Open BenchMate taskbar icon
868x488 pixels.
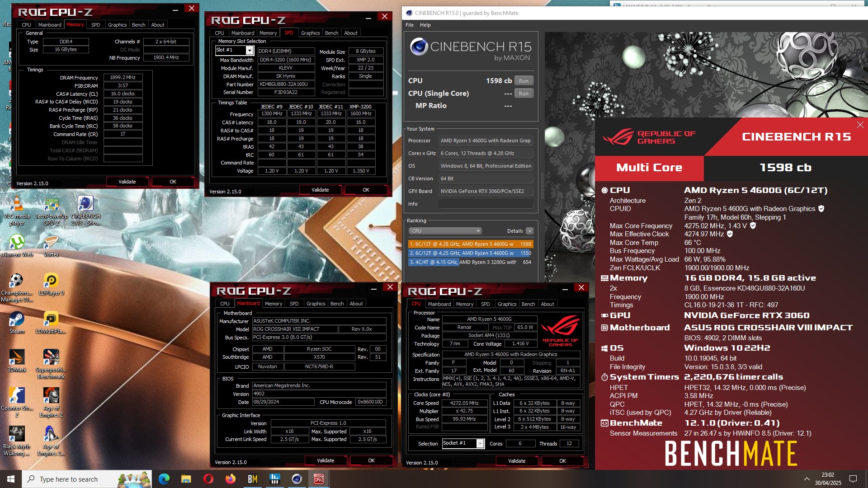(252, 479)
